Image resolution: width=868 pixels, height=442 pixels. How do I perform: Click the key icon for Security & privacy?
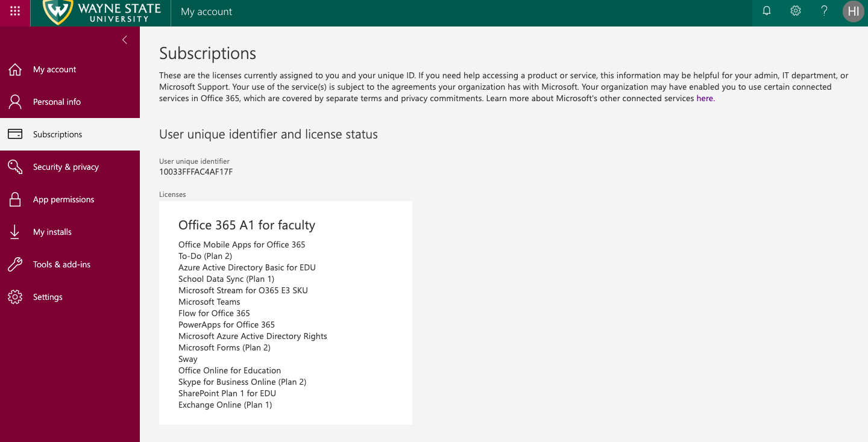click(15, 167)
